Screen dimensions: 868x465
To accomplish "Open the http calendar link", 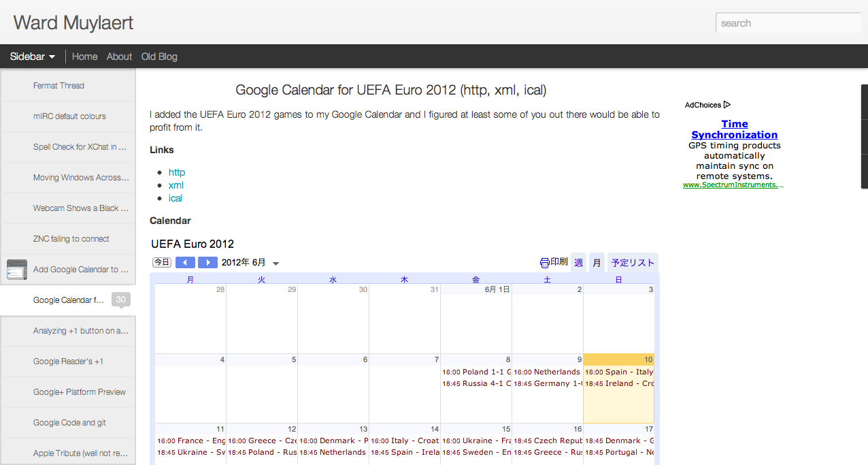I will tap(177, 172).
